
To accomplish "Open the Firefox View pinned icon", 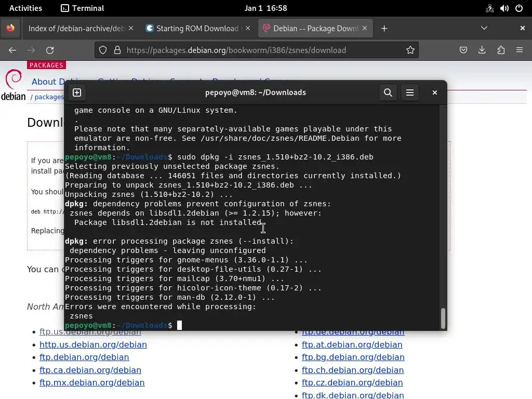I will [10, 28].
